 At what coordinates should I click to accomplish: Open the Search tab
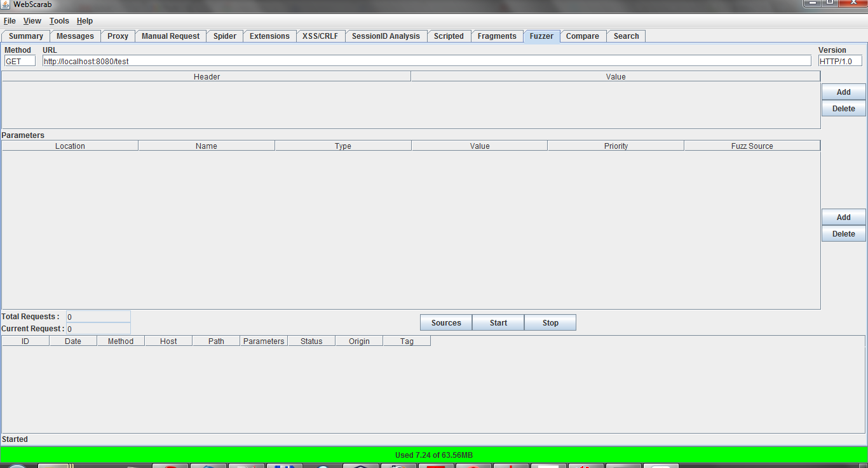(627, 36)
